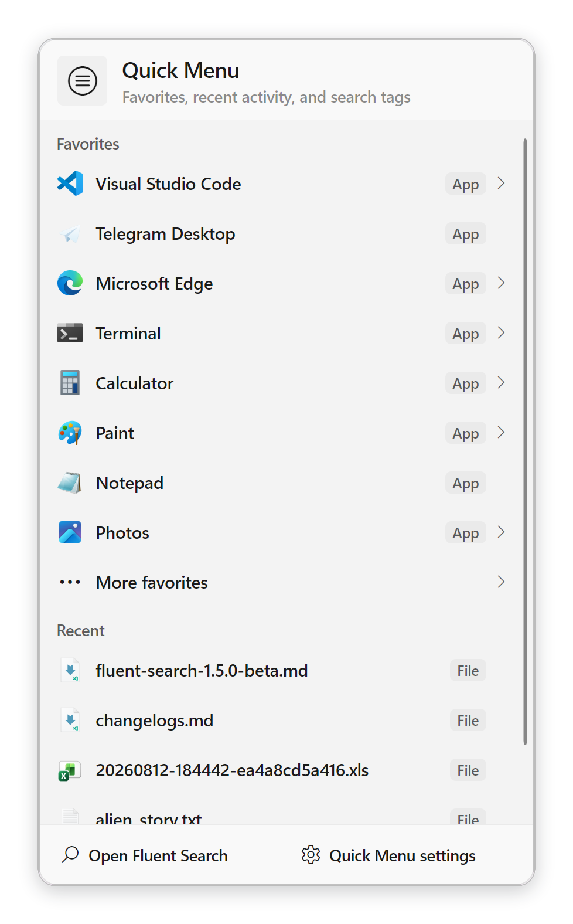Viewport: 573px width, 924px height.
Task: Click the App tag on Paint
Action: [x=466, y=433]
